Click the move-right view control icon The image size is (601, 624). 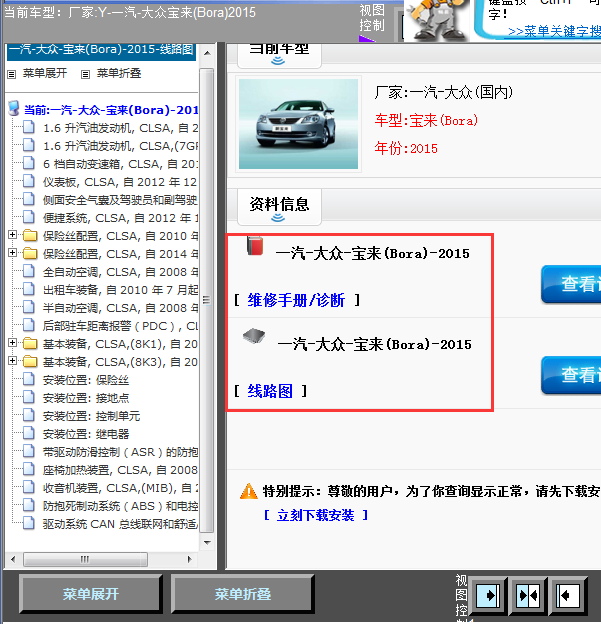point(488,596)
